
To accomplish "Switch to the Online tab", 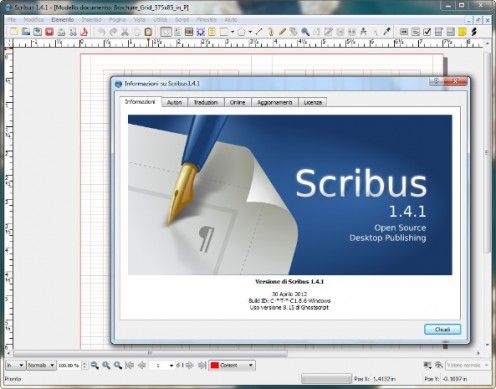I will coord(237,102).
